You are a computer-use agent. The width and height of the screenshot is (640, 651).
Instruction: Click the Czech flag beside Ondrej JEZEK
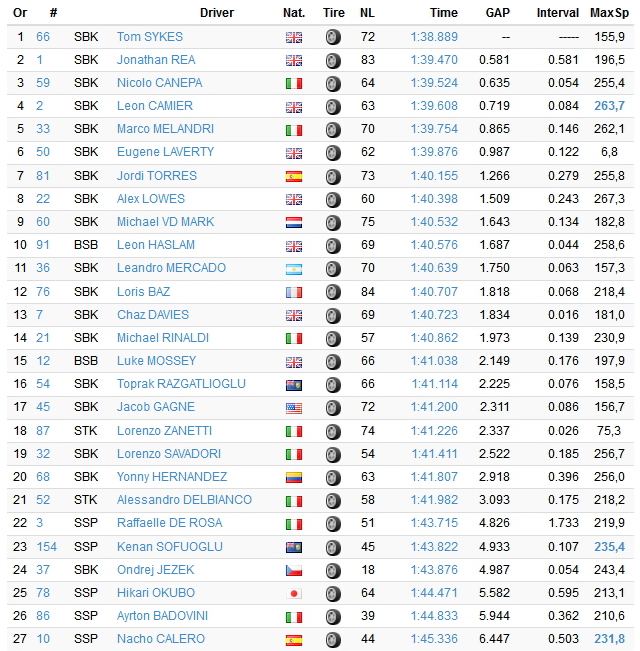pyautogui.click(x=294, y=570)
